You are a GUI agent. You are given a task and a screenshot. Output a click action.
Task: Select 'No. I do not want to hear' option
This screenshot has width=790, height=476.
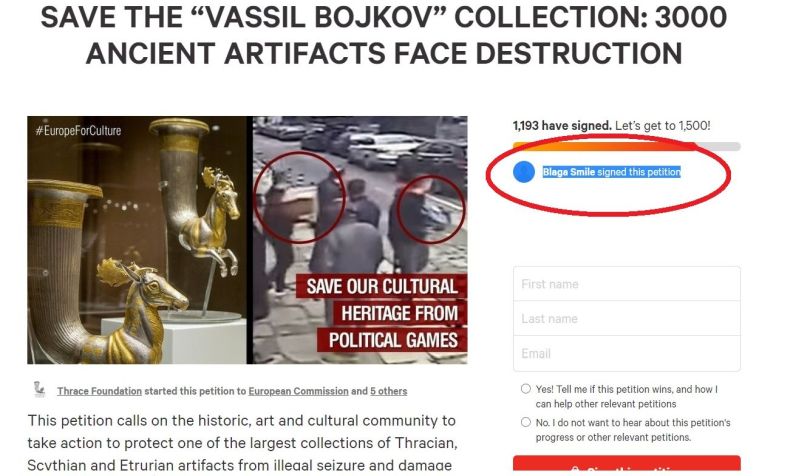[x=525, y=422]
